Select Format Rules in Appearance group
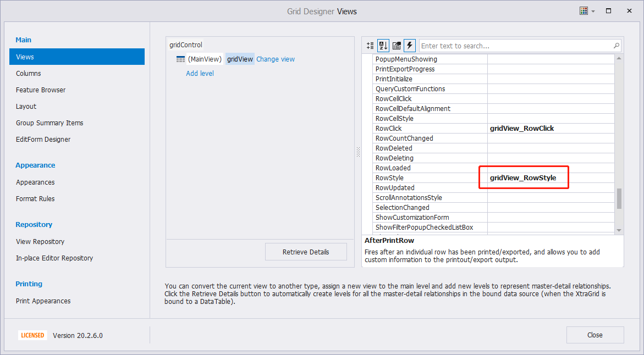 pos(35,199)
